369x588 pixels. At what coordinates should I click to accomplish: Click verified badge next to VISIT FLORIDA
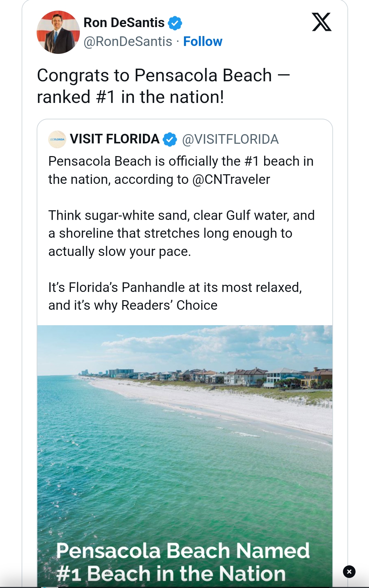[170, 139]
